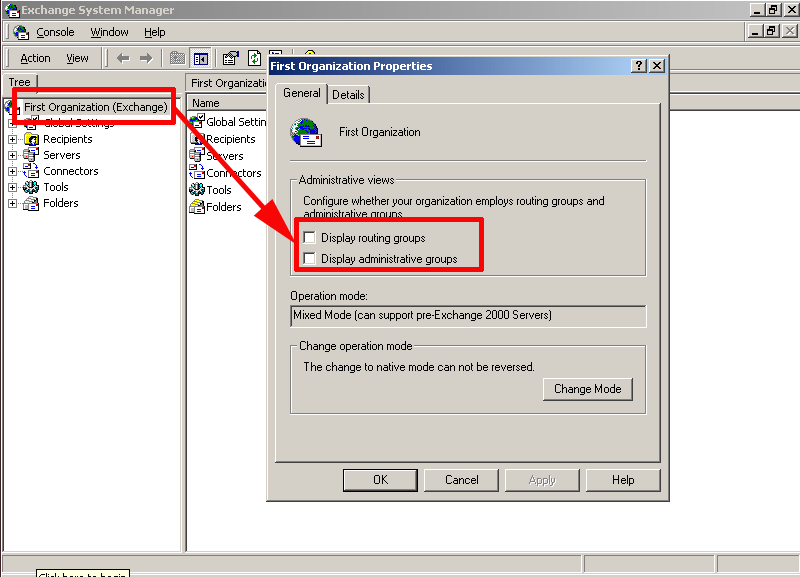Open the Window menu
This screenshot has width=800, height=577.
(x=109, y=32)
